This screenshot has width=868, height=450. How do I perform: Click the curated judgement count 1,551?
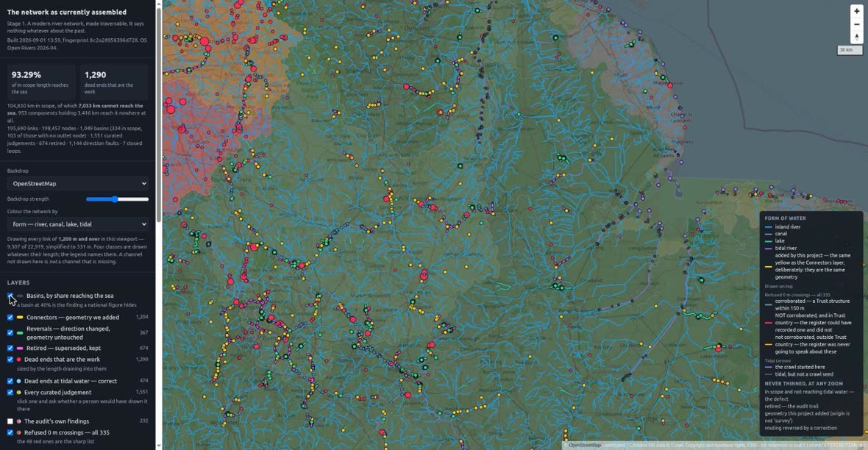tap(142, 392)
